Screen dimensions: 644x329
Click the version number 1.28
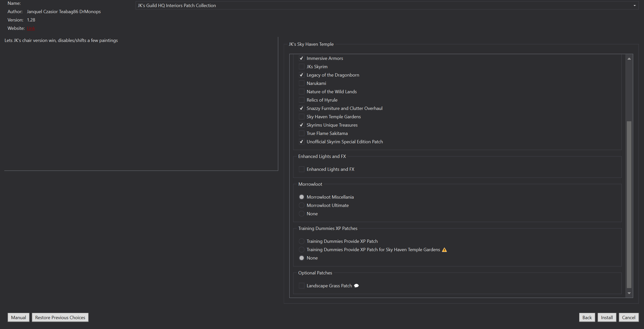coord(31,20)
